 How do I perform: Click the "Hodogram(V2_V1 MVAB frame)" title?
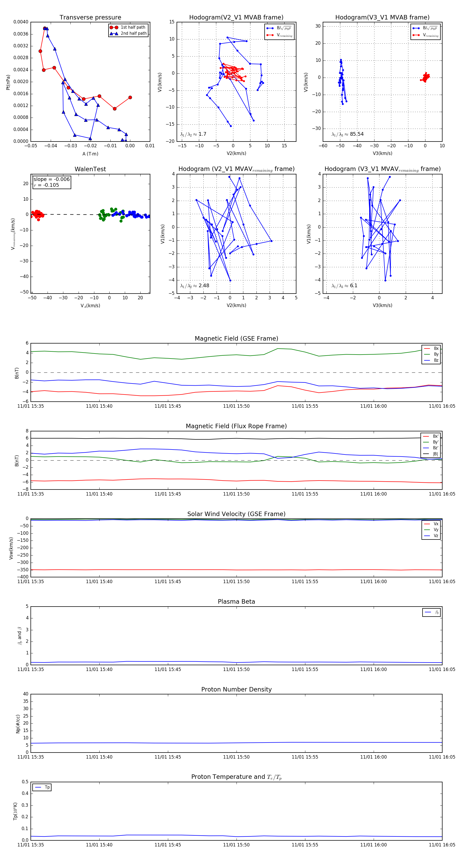click(236, 18)
